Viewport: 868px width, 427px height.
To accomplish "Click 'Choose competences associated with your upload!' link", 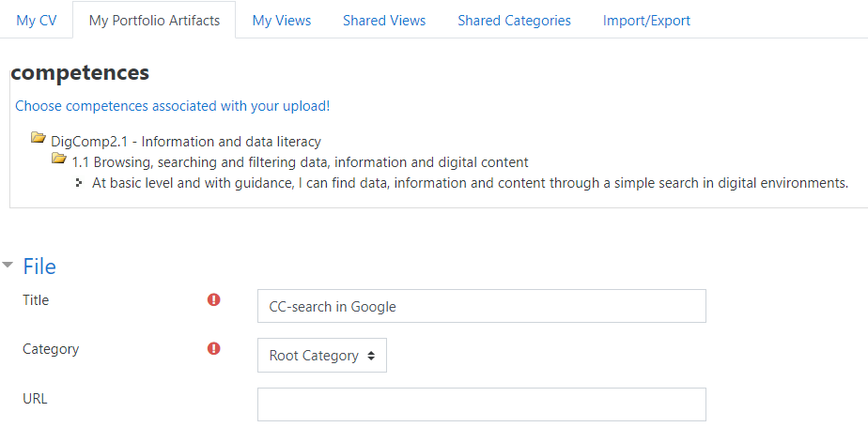I will click(172, 106).
